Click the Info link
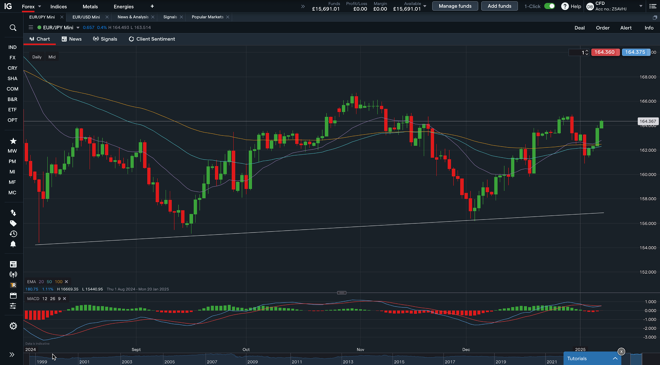The image size is (660, 365). click(649, 28)
